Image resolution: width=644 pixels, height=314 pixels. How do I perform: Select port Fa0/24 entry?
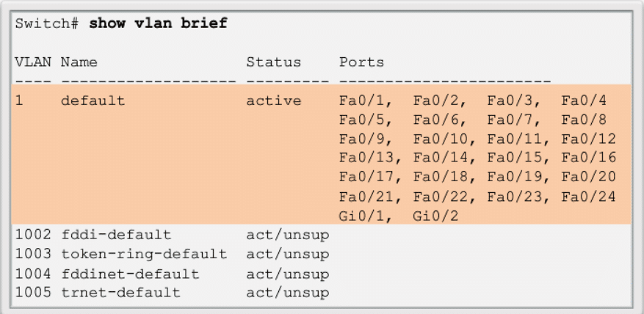pyautogui.click(x=587, y=196)
